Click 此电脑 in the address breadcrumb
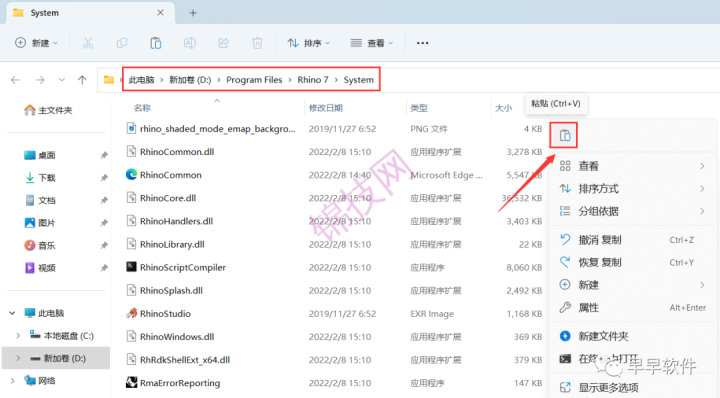This screenshot has height=398, width=720. tap(141, 80)
